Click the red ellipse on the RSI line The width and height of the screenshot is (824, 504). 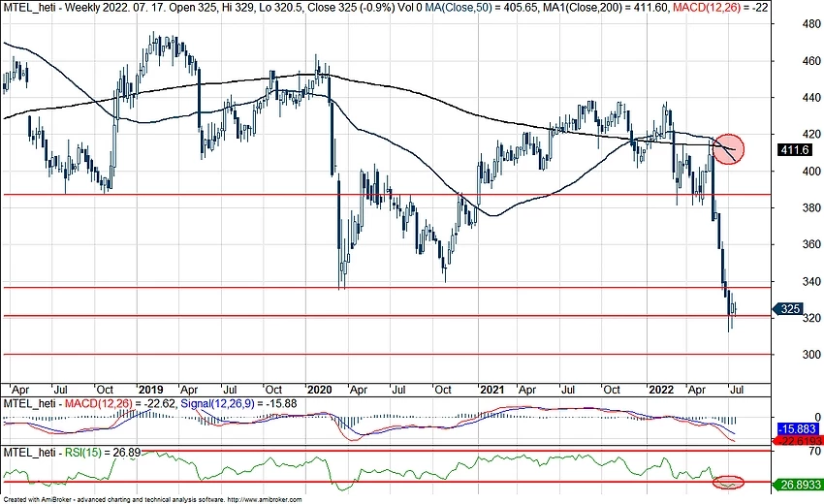(x=728, y=482)
